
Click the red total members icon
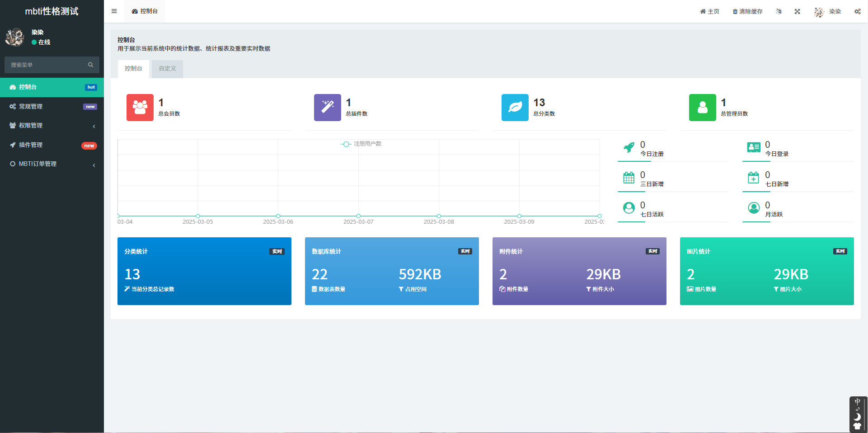click(140, 108)
